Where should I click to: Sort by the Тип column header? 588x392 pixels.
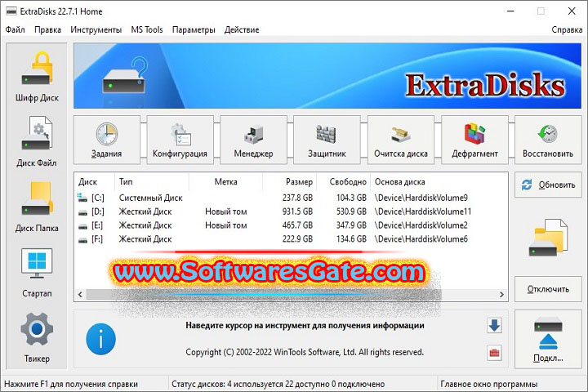click(x=152, y=182)
